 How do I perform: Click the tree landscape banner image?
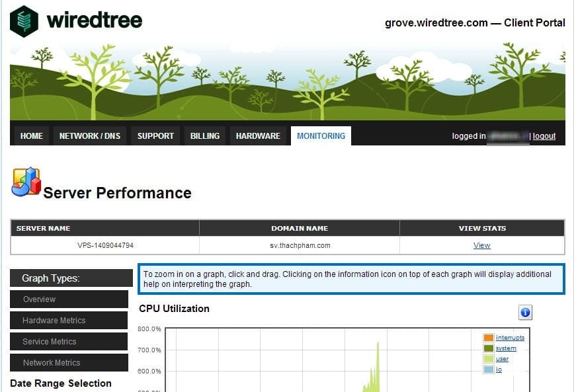(288, 81)
